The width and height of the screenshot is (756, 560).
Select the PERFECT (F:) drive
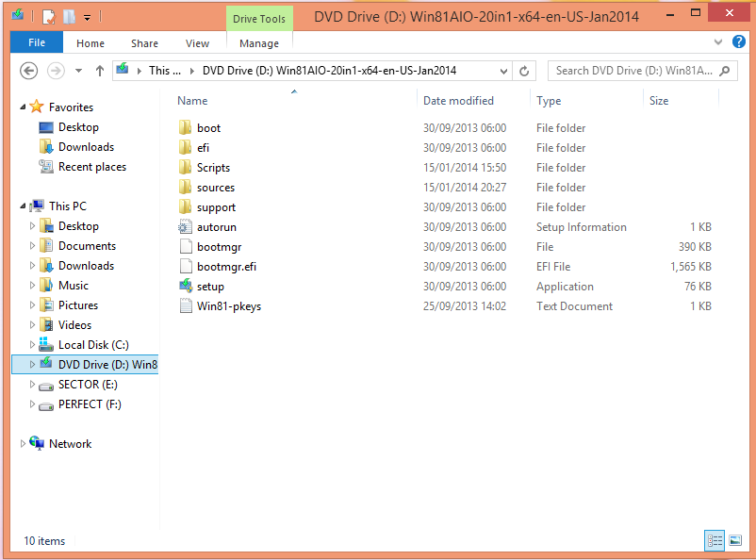pos(90,404)
